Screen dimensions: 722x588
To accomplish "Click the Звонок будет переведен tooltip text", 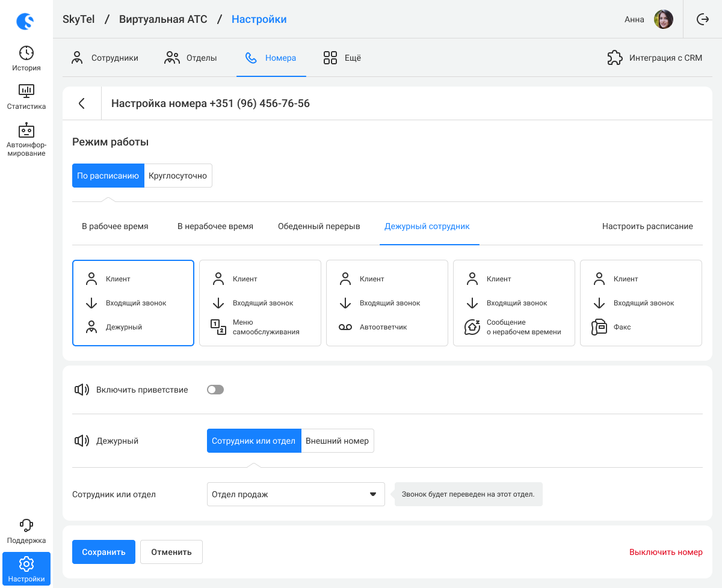I will point(468,494).
